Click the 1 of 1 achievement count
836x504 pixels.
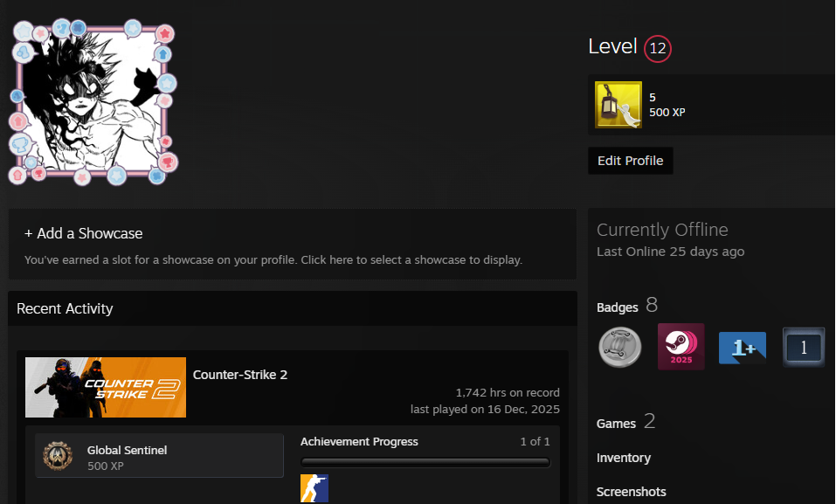[x=535, y=442]
